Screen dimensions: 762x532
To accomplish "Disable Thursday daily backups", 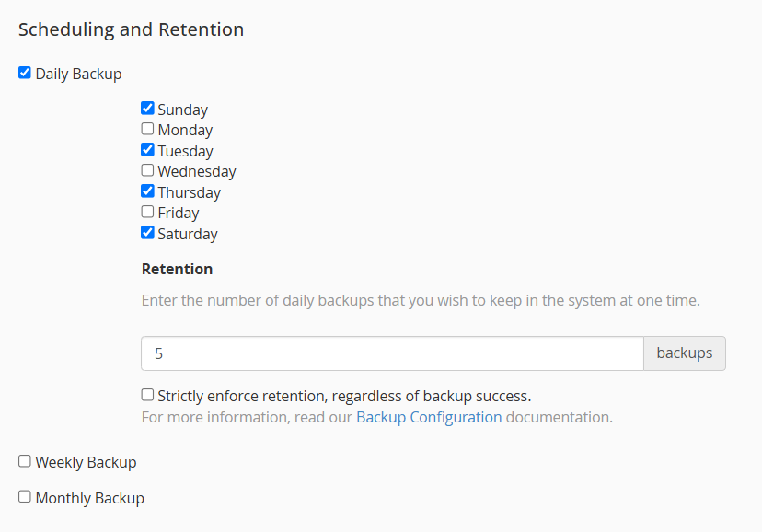I will (x=147, y=191).
